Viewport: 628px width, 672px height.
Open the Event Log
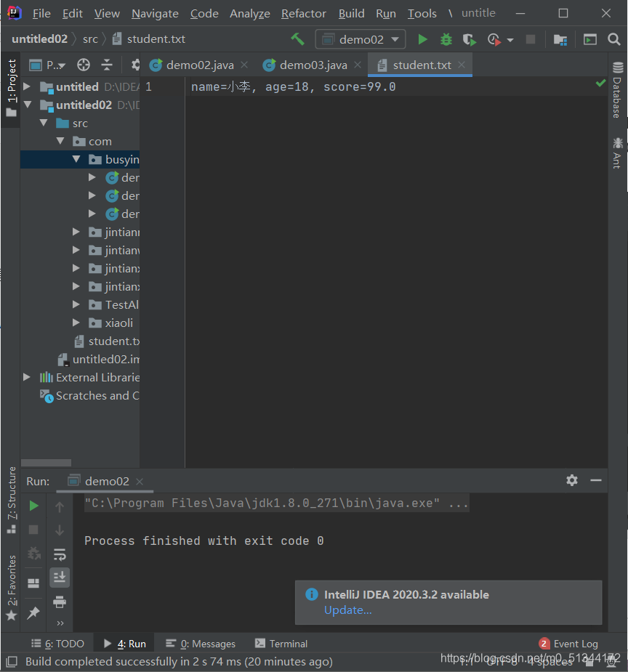click(568, 644)
